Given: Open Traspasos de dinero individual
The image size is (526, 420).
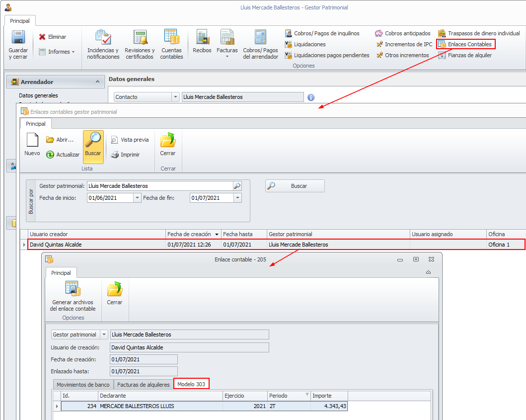Looking at the screenshot, I should [479, 33].
